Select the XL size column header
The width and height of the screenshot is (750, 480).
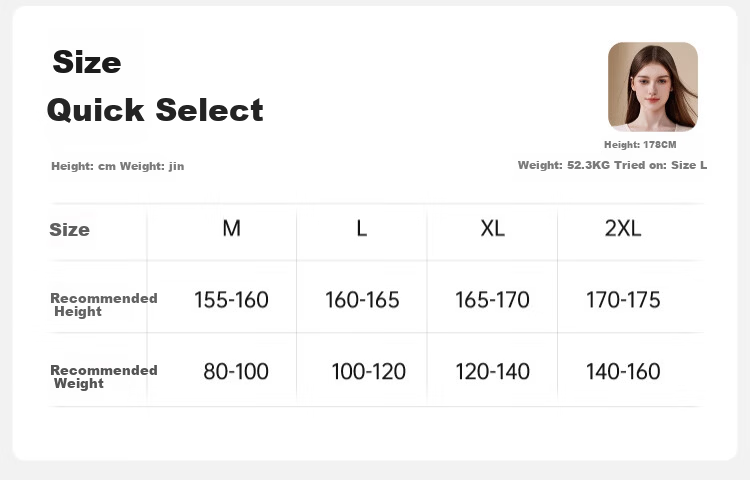click(x=492, y=229)
